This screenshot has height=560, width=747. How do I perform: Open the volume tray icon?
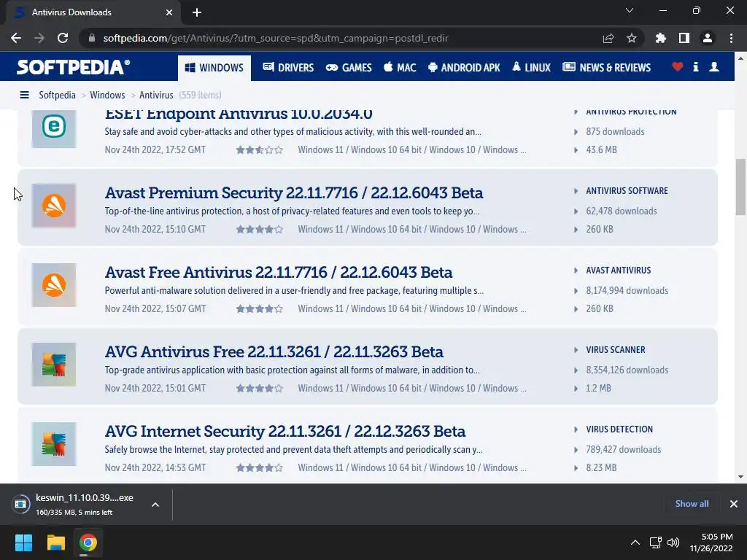[x=673, y=542]
